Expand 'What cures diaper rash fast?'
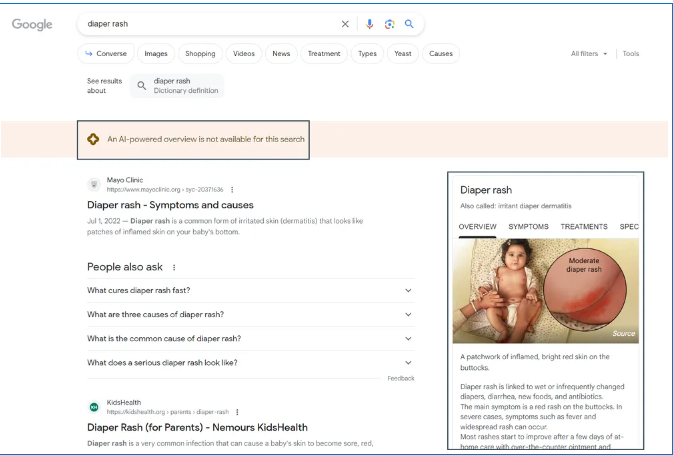 click(251, 291)
